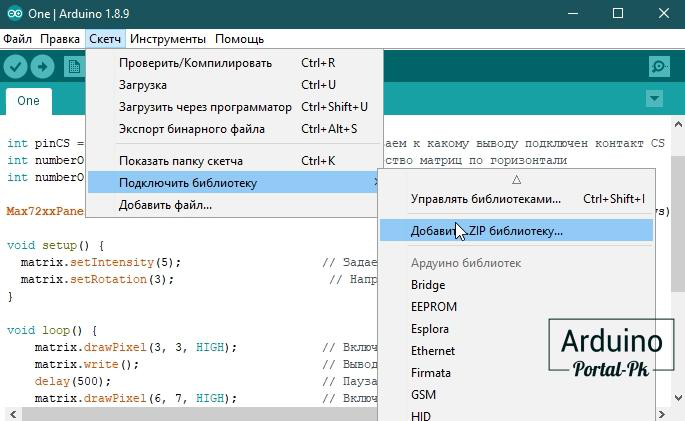Click the scroll-up triangle in library submenu
Viewport: 685px width, 421px height.
516,179
